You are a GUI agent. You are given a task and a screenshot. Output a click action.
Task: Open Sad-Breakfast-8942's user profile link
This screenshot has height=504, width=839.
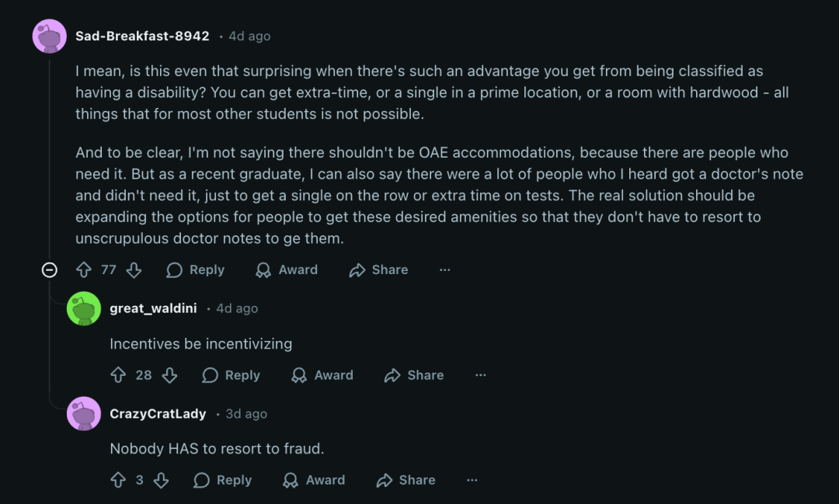(142, 36)
